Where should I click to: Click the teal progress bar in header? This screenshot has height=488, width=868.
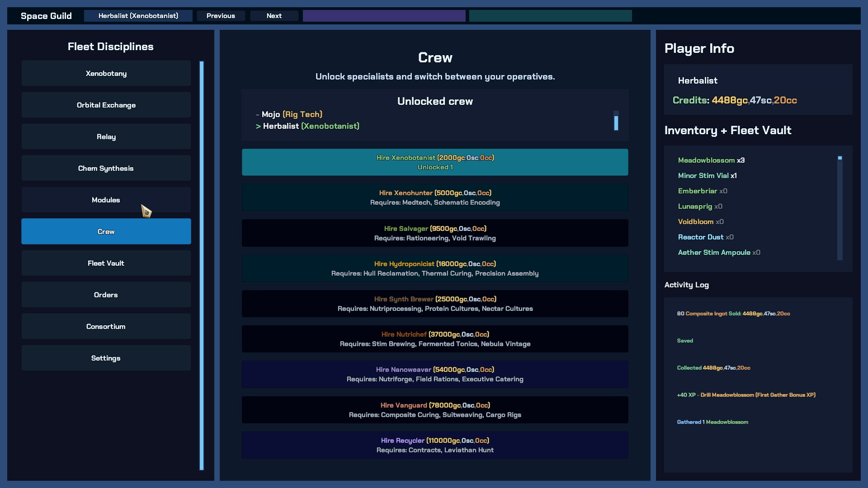click(550, 16)
